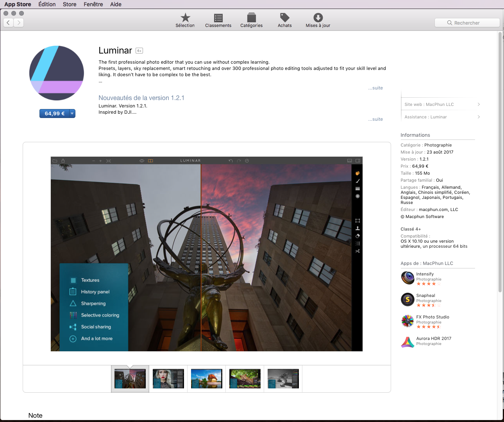Click the Éditeur : macphun.com, LLC text
The image size is (504, 422).
(429, 209)
